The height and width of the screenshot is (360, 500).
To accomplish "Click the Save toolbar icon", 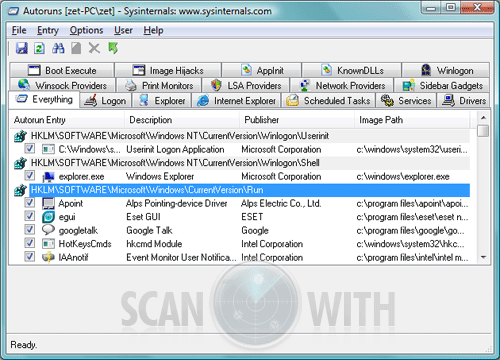I will pyautogui.click(x=22, y=48).
